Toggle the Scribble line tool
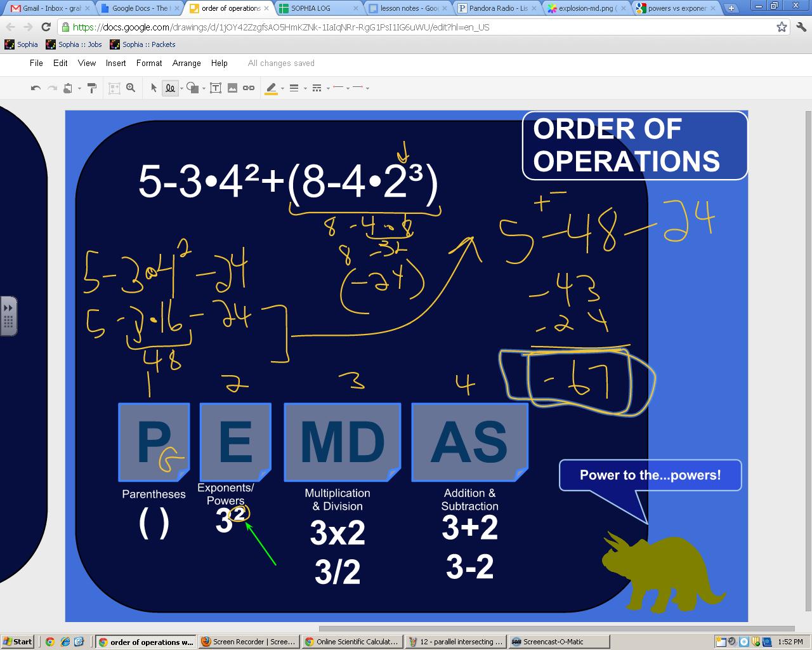Viewport: 812px width, 650px height. (170, 88)
